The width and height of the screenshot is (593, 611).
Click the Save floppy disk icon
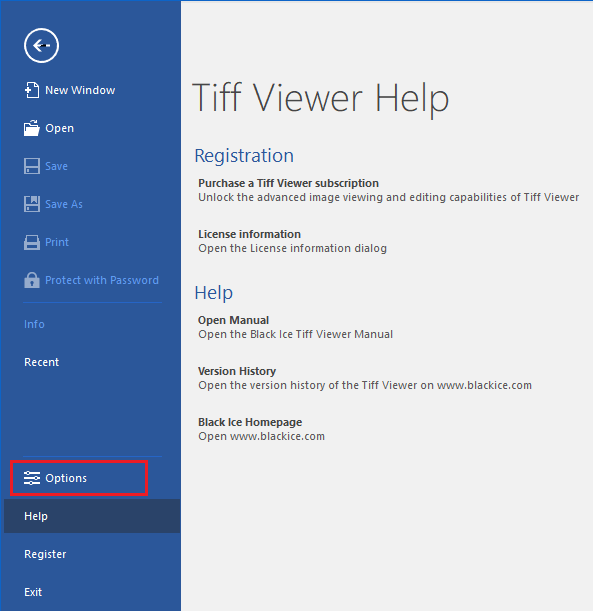[32, 166]
